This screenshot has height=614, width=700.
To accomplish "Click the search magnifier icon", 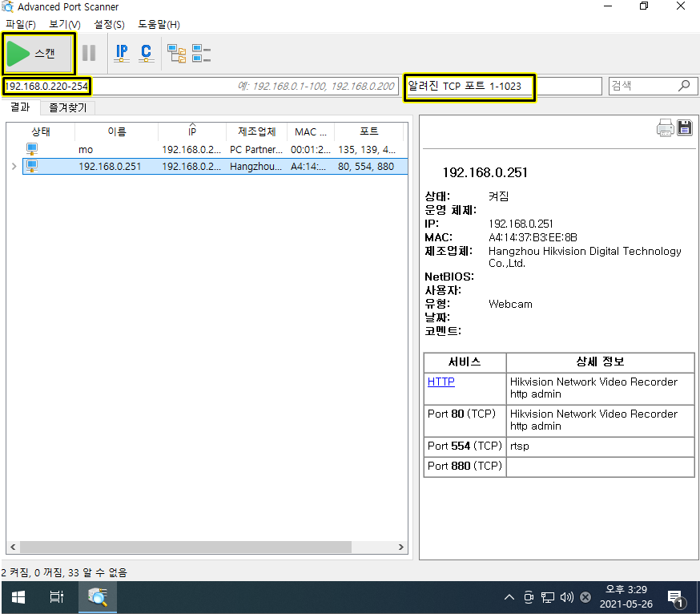I will point(683,85).
